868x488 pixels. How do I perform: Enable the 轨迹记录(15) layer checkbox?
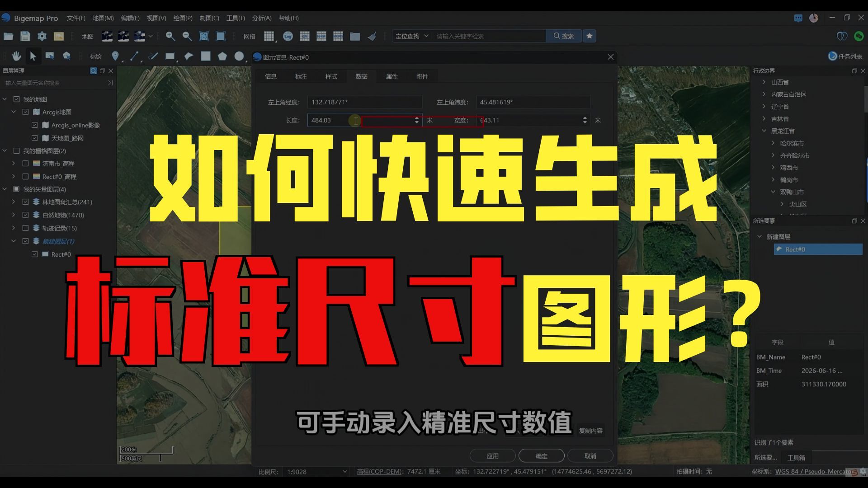pyautogui.click(x=25, y=228)
